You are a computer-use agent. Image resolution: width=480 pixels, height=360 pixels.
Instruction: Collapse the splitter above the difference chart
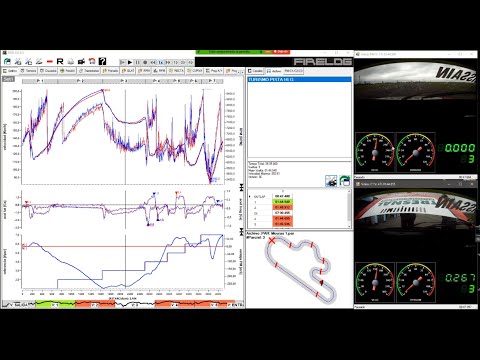pyautogui.click(x=242, y=231)
